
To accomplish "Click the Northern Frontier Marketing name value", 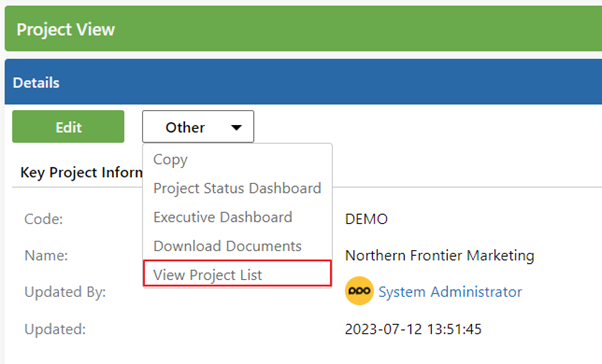I will click(x=440, y=255).
